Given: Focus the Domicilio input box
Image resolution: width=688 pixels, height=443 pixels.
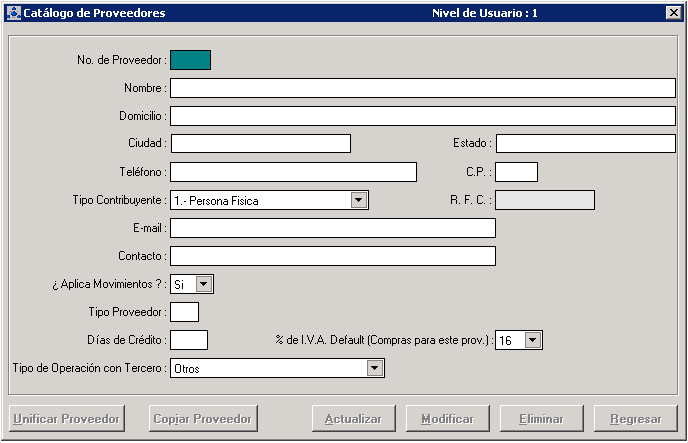Looking at the screenshot, I should click(x=422, y=116).
